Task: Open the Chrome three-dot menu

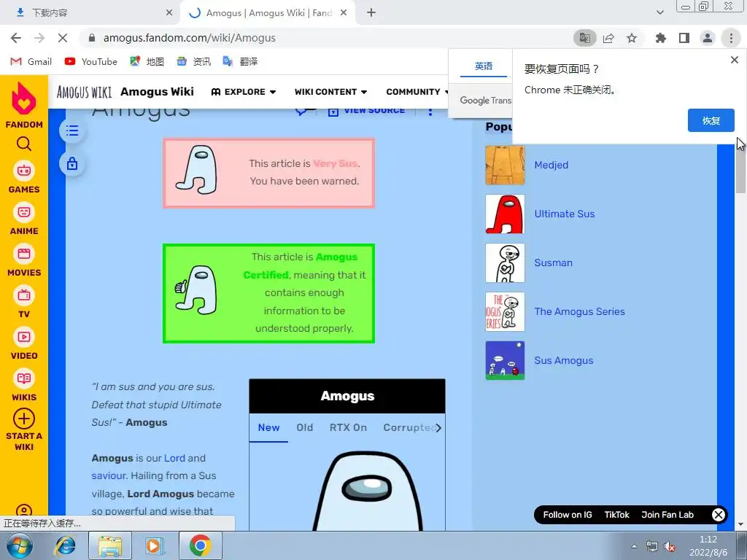Action: pos(731,38)
